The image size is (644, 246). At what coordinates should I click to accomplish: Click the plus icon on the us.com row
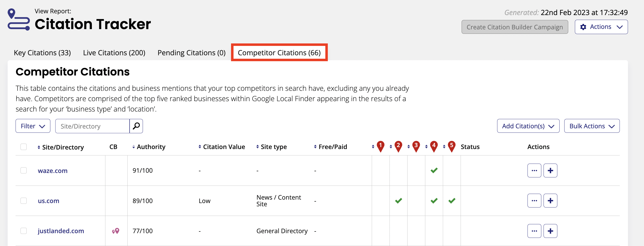click(550, 200)
